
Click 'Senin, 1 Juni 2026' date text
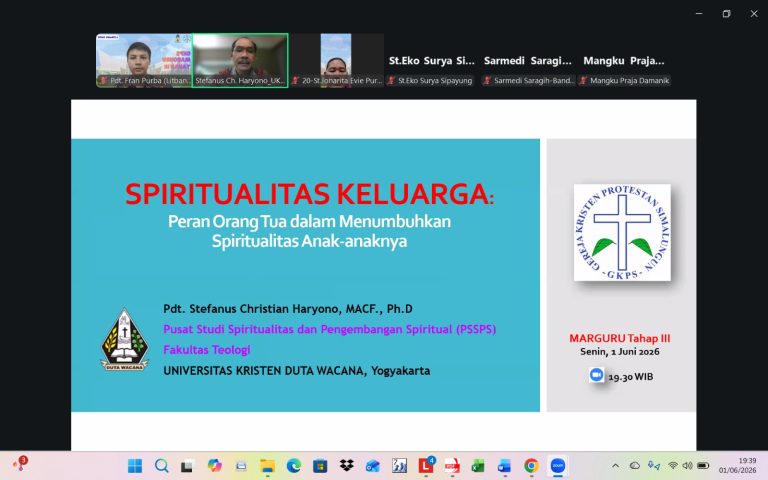point(620,352)
